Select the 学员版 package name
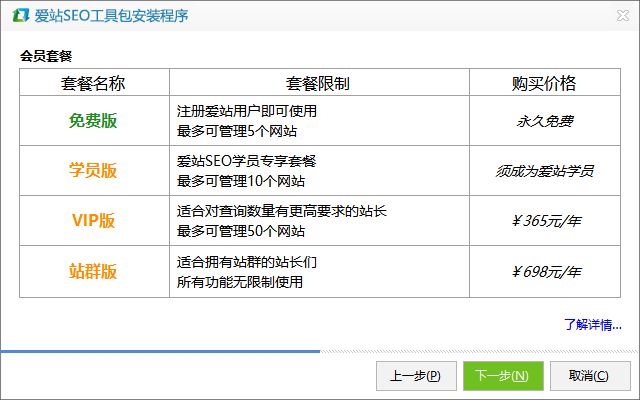 point(93,171)
